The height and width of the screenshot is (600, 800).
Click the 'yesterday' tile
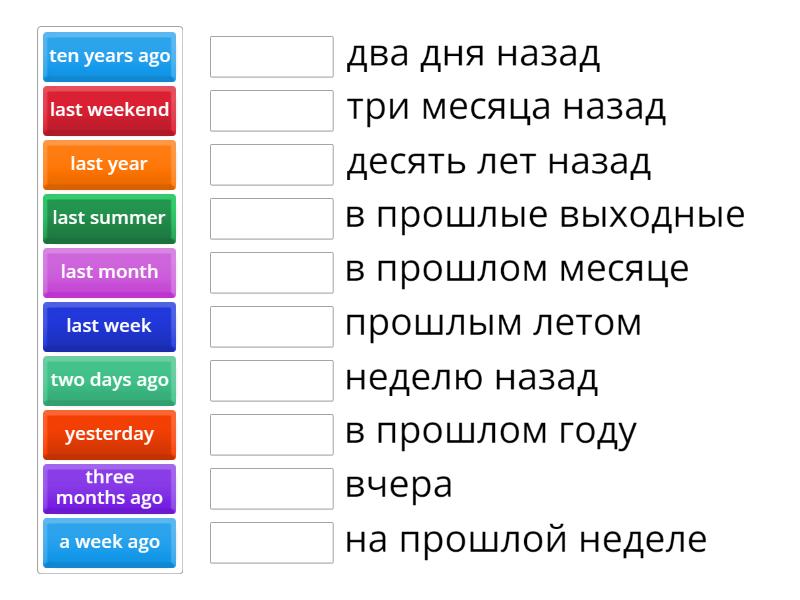(110, 434)
